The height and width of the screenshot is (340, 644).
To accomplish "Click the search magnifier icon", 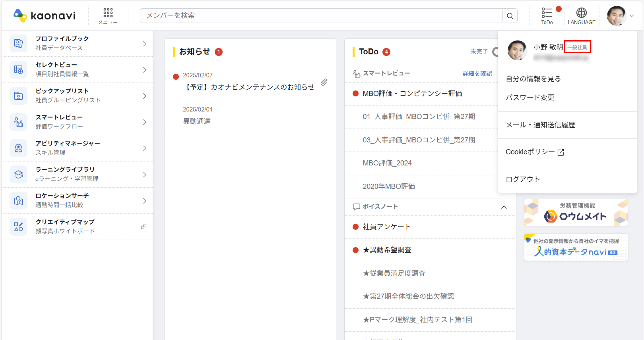I will pyautogui.click(x=510, y=15).
